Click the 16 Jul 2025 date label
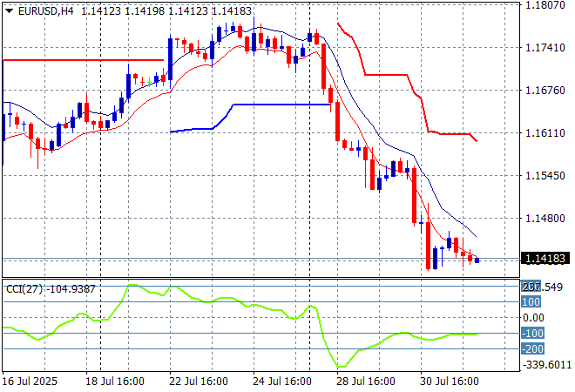The width and height of the screenshot is (575, 392). (30, 382)
